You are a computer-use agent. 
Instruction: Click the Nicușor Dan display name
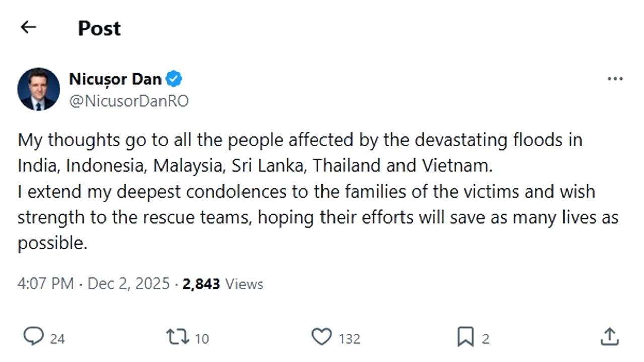pyautogui.click(x=115, y=79)
